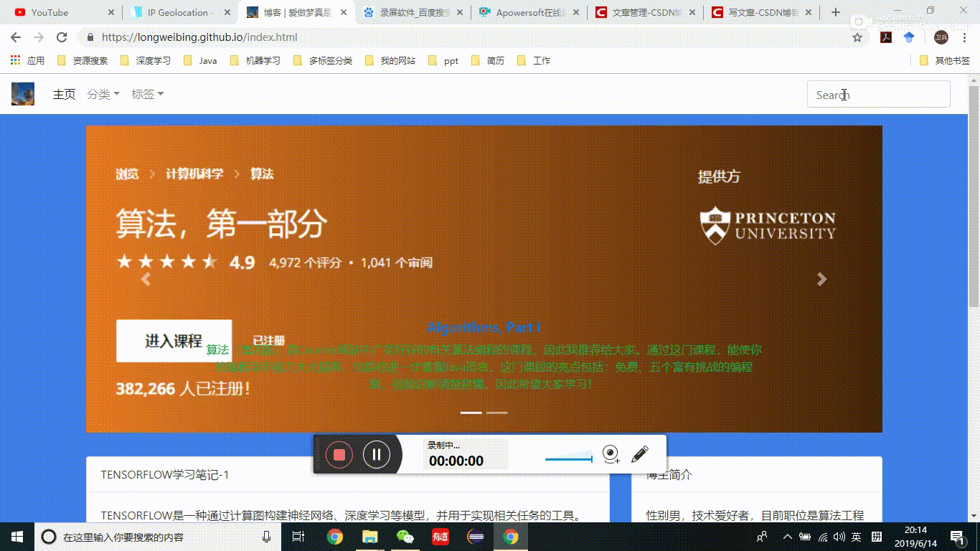Open the People icon in system tray
The image size is (980, 551).
(762, 537)
